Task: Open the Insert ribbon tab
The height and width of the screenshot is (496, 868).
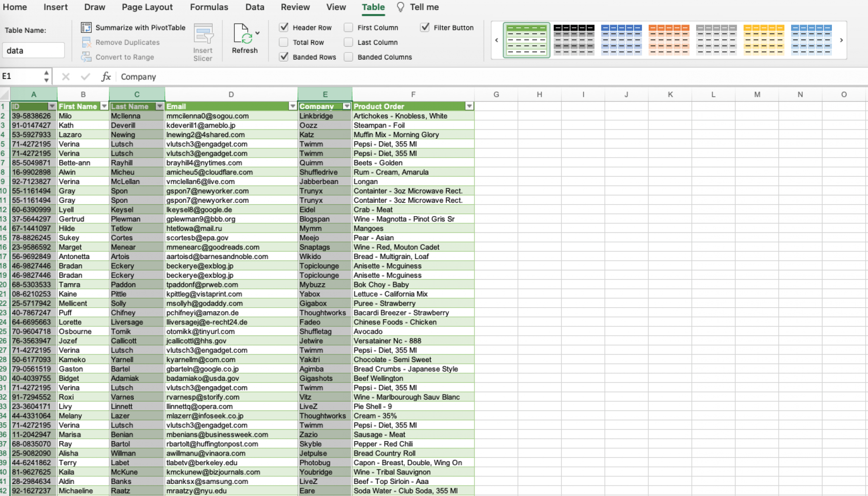Action: click(55, 7)
